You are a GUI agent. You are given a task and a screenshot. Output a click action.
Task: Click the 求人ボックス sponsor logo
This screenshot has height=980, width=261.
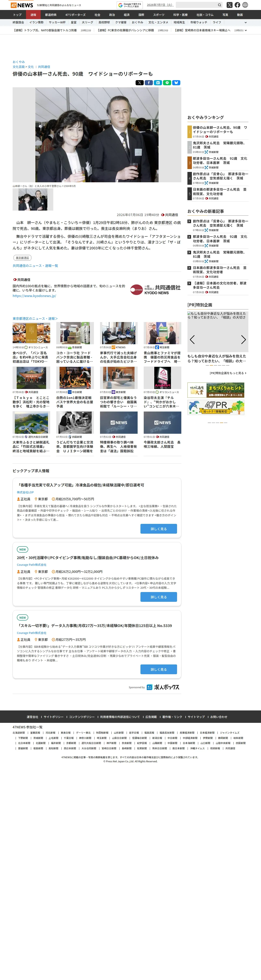163,687
